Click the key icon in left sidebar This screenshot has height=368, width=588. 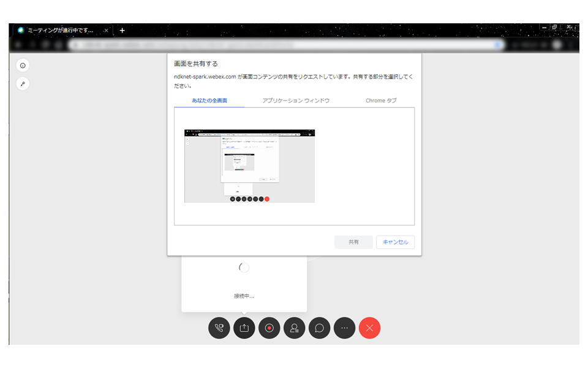point(23,84)
